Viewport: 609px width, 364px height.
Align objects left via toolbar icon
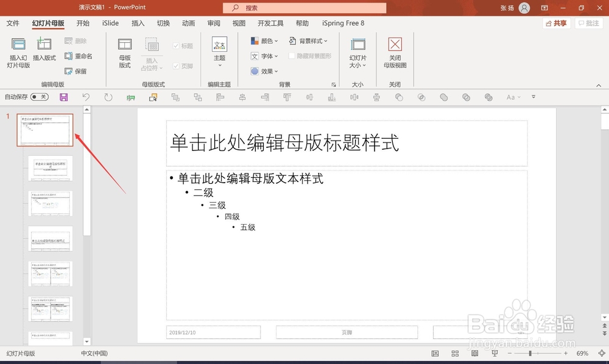pos(220,97)
